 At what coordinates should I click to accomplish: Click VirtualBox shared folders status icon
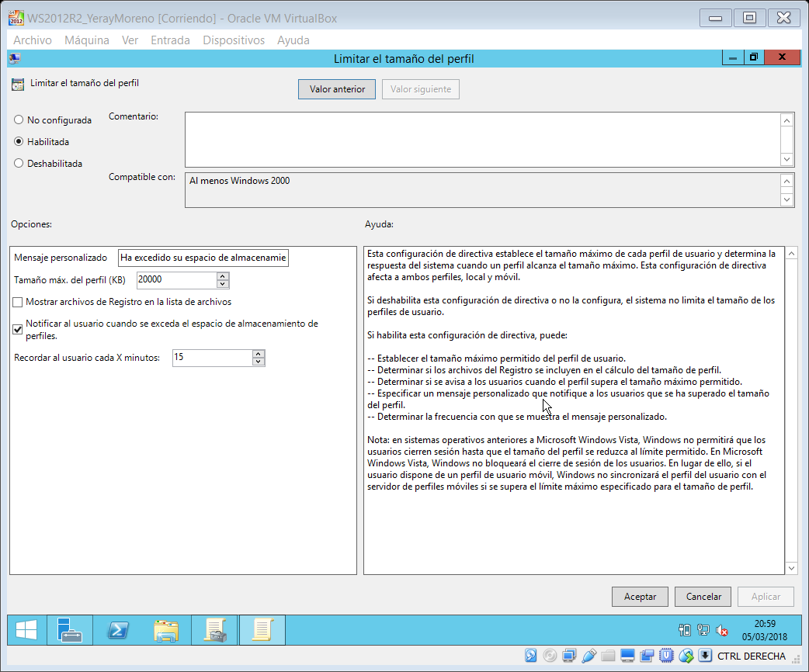coord(608,656)
